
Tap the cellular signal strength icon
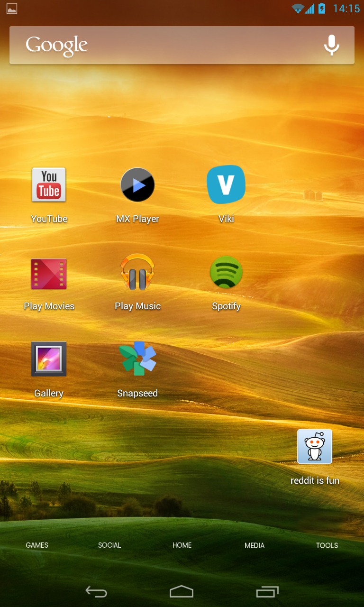[309, 9]
